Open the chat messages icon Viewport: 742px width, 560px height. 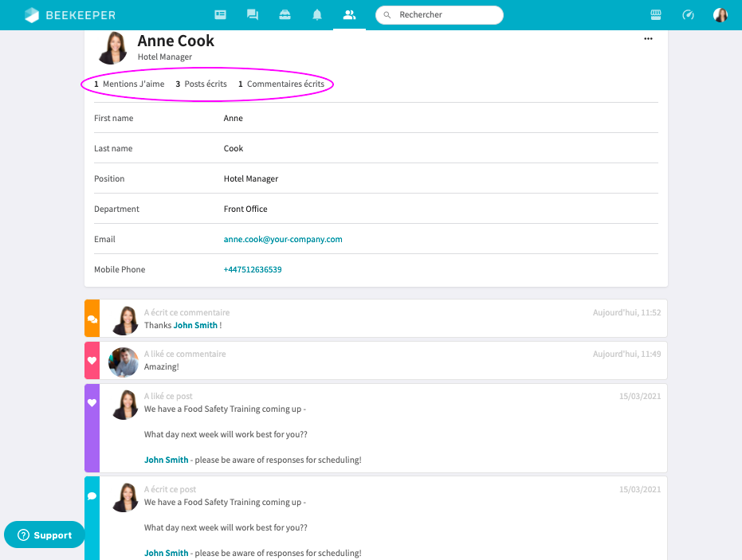pos(253,15)
